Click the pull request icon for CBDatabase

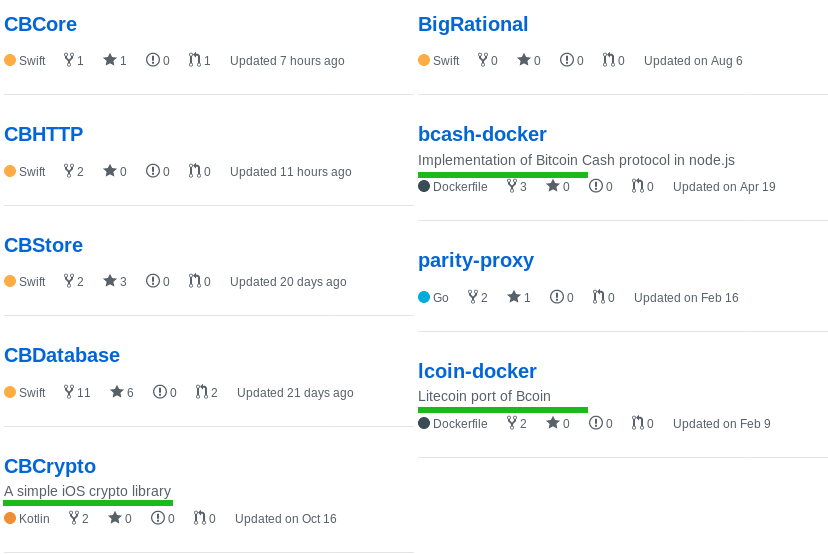click(x=201, y=392)
